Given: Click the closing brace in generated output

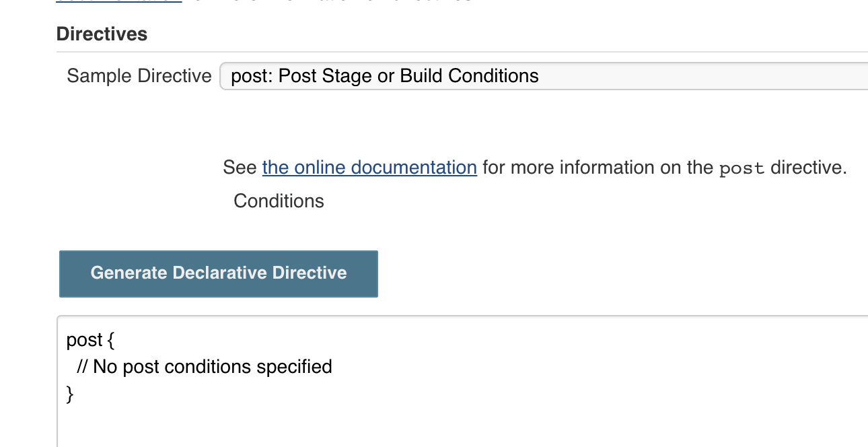Looking at the screenshot, I should 70,394.
